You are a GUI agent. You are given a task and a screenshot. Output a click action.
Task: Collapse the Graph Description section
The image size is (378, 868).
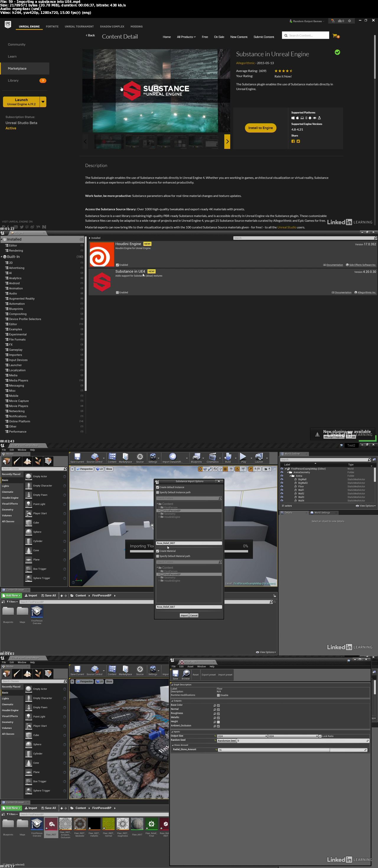(x=172, y=685)
